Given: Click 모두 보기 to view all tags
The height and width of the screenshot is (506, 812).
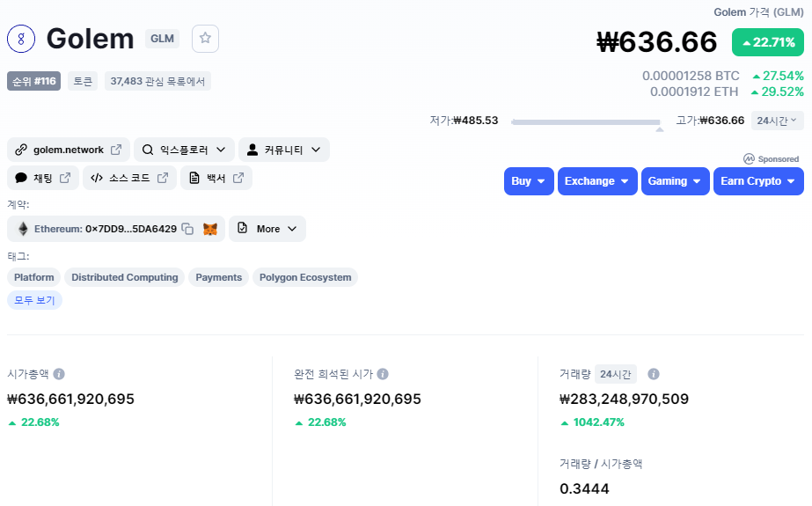Looking at the screenshot, I should click(x=34, y=300).
